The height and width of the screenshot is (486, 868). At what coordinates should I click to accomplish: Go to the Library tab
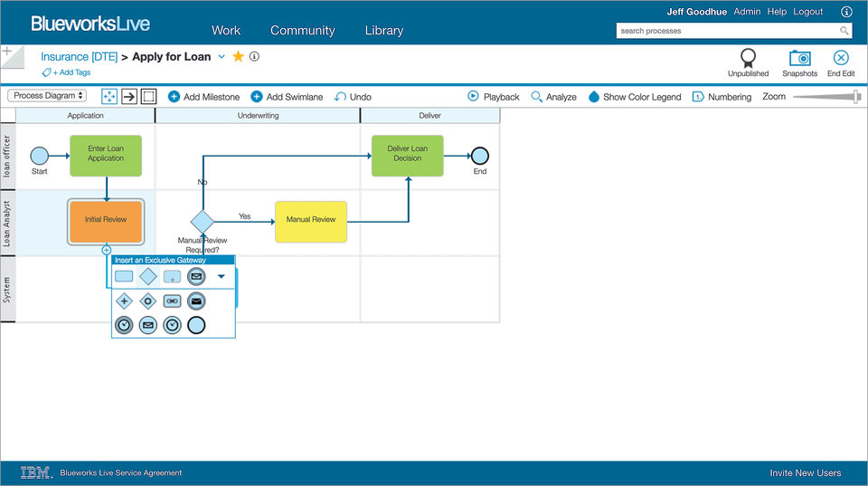point(384,31)
